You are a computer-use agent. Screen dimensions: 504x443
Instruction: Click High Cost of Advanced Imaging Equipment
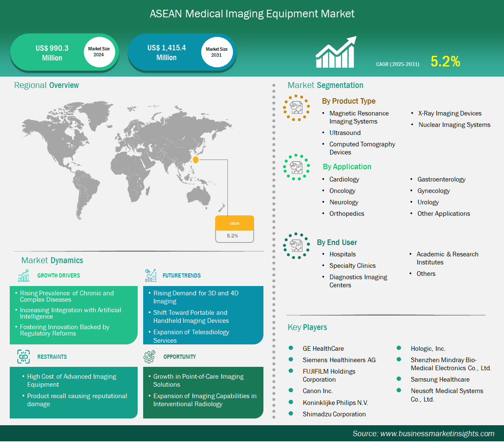(x=71, y=380)
